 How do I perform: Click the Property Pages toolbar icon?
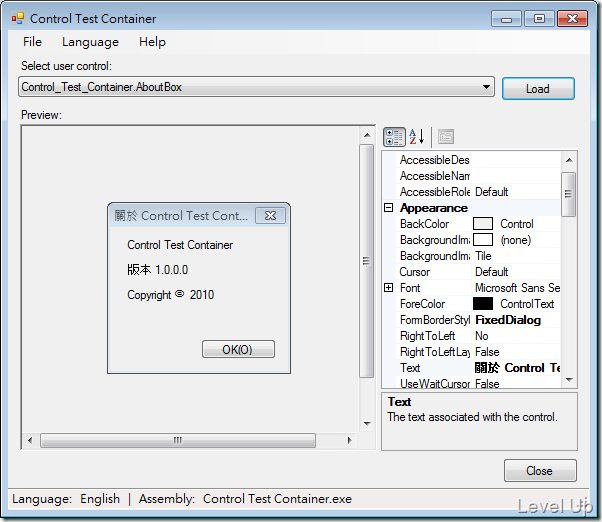[x=446, y=137]
